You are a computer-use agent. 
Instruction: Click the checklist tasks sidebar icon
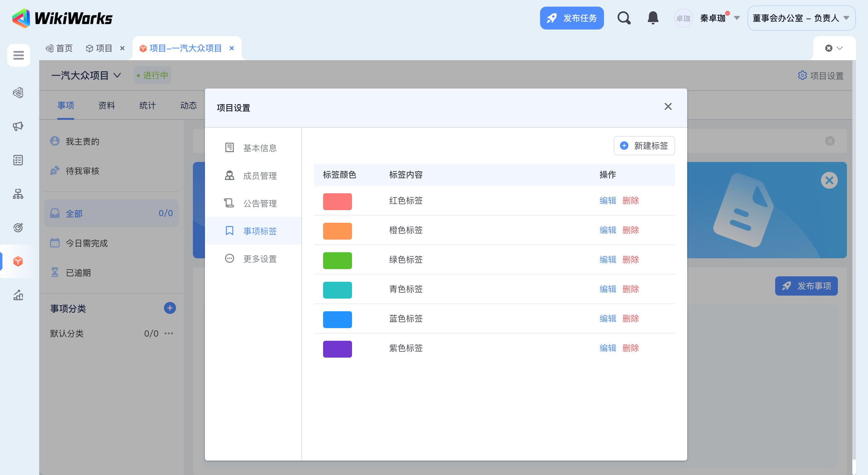coord(18,160)
